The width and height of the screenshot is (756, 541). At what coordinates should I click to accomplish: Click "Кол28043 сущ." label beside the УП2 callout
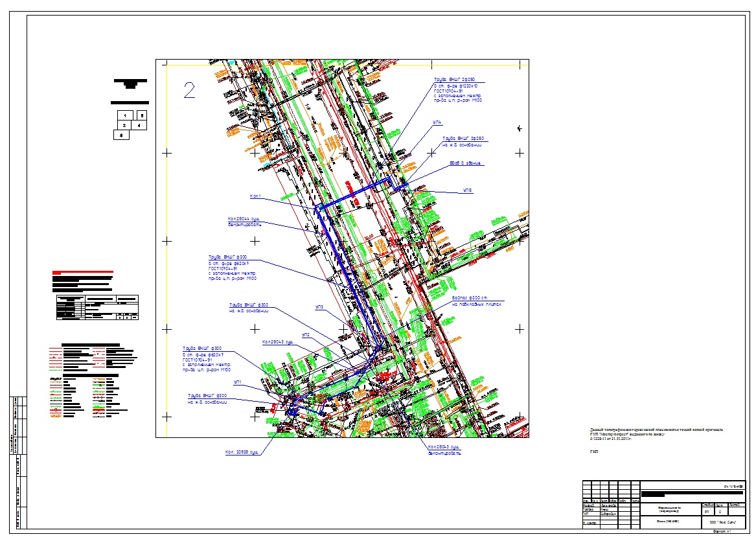pos(278,342)
